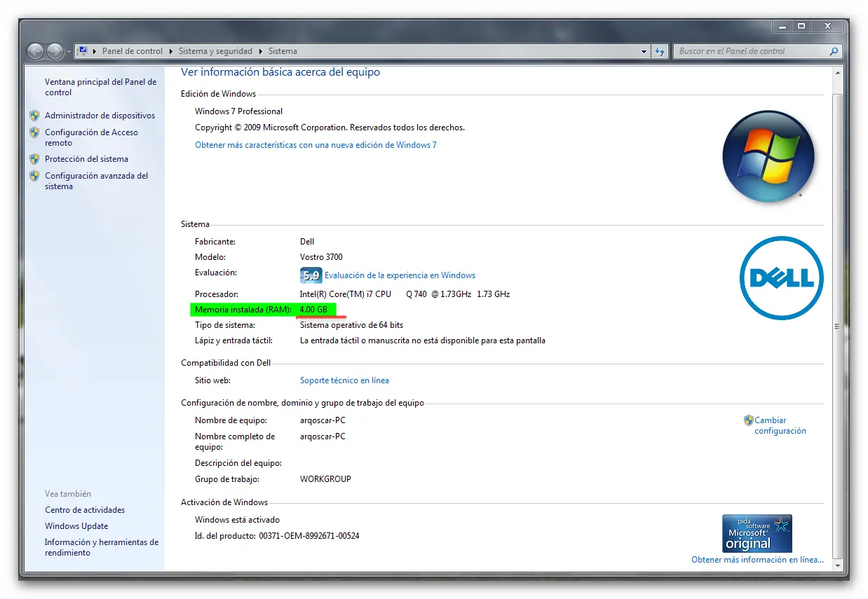
Task: Click the processor value 'Intel(R) Core(TM) i7 CPU'
Action: click(x=346, y=294)
